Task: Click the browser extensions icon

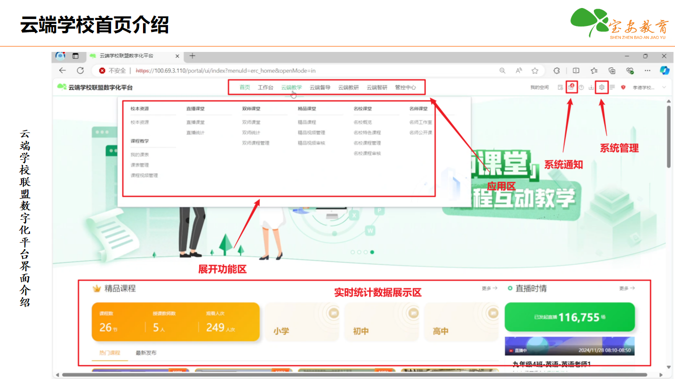Action: tap(557, 71)
